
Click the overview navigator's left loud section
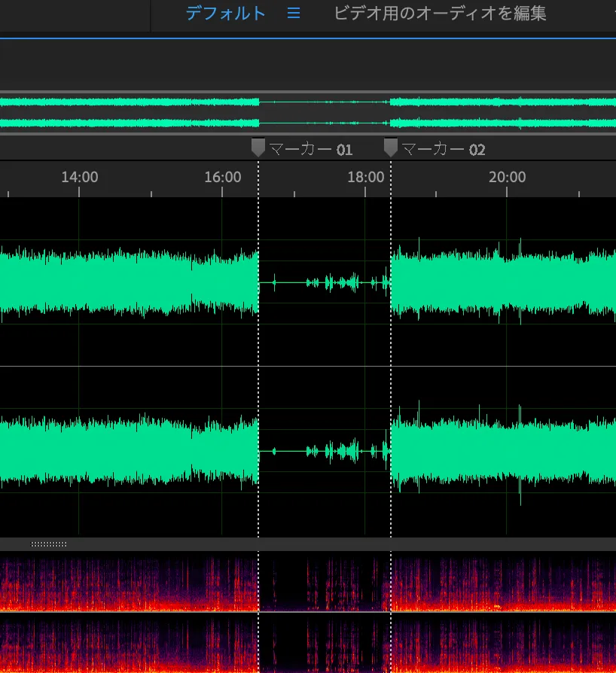[128, 112]
